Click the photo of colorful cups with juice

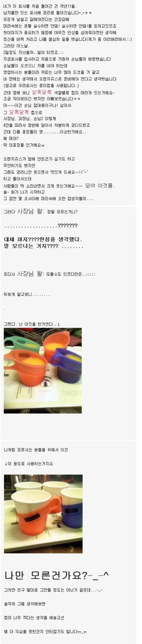coord(43,370)
